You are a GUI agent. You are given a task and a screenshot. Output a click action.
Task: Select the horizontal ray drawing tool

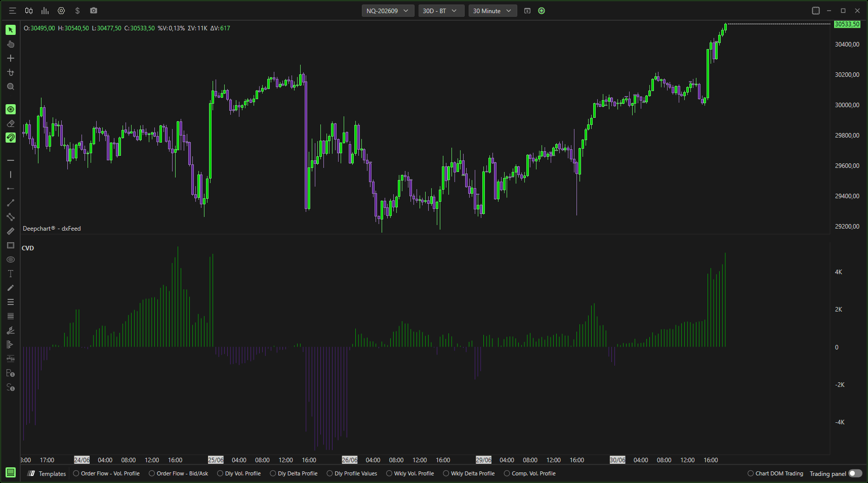point(11,189)
